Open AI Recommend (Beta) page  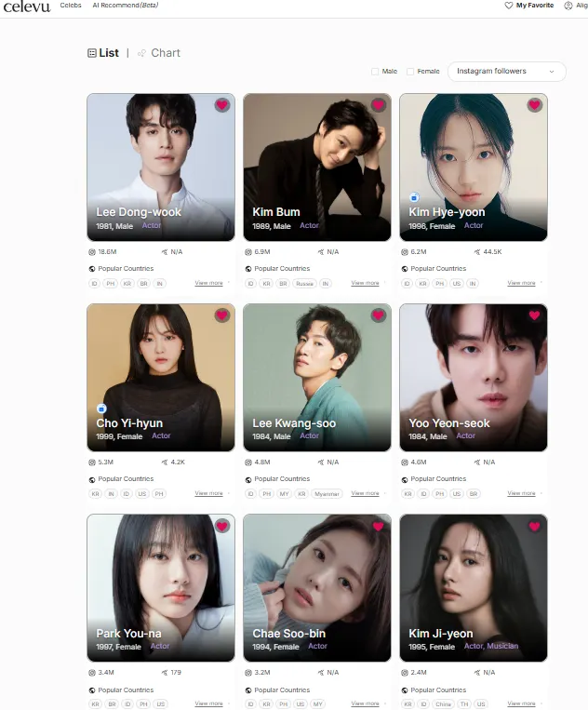click(126, 6)
